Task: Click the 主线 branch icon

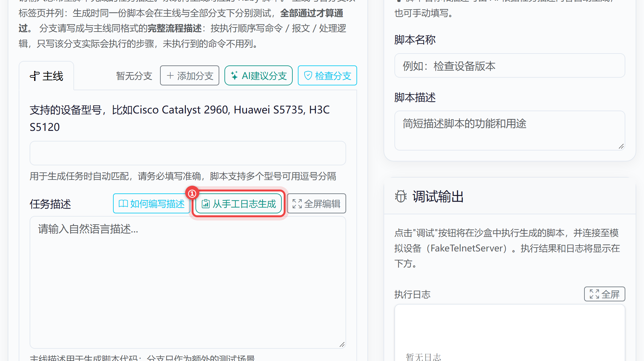Action: click(34, 76)
